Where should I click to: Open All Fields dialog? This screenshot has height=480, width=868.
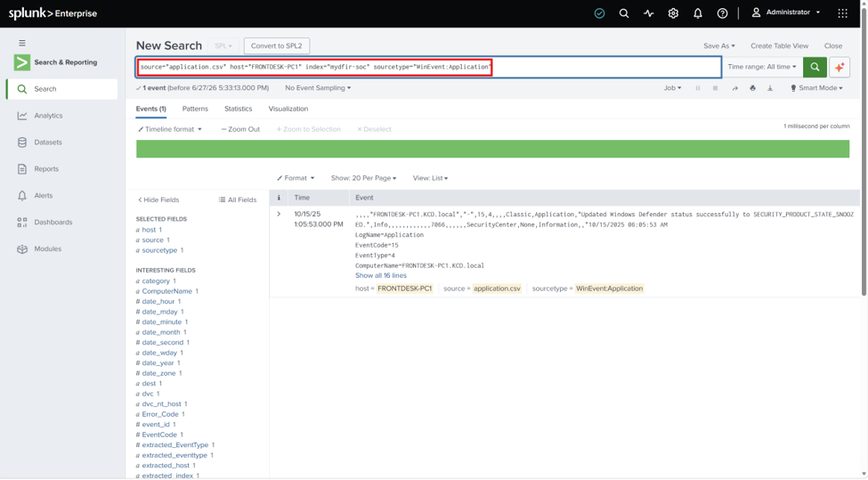[238, 199]
